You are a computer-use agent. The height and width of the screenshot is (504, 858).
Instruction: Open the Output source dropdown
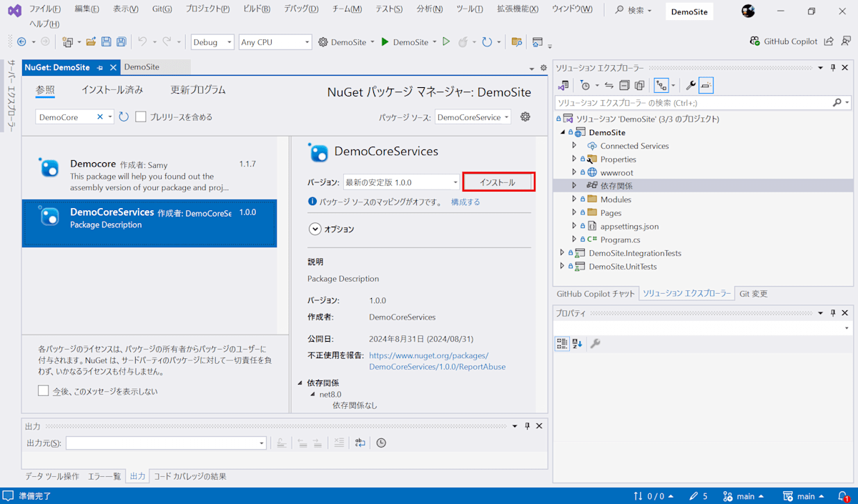[x=166, y=443]
